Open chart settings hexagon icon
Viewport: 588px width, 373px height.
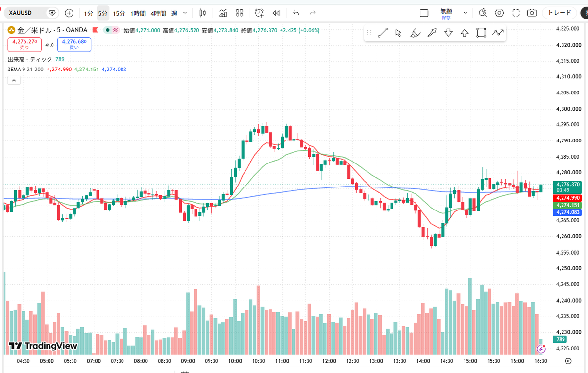point(499,13)
